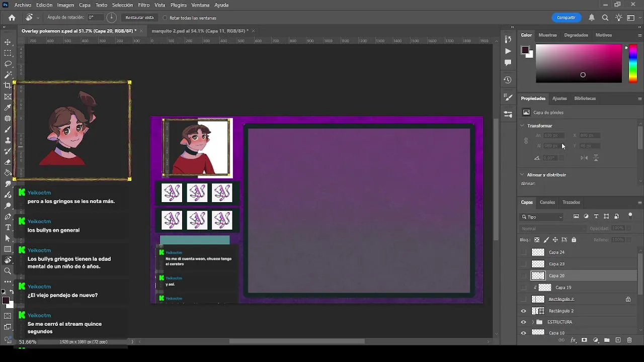Screen dimensions: 644x362
Task: Select the Rectangular Marquee tool
Action: [8, 53]
